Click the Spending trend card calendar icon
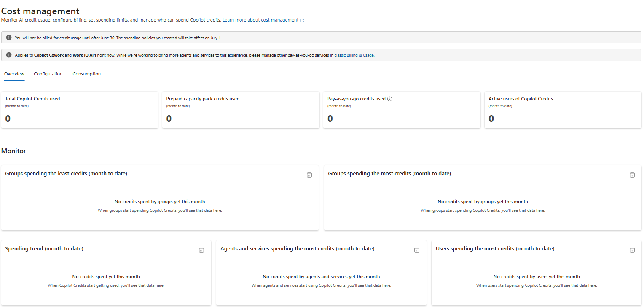644x307 pixels. (x=201, y=250)
